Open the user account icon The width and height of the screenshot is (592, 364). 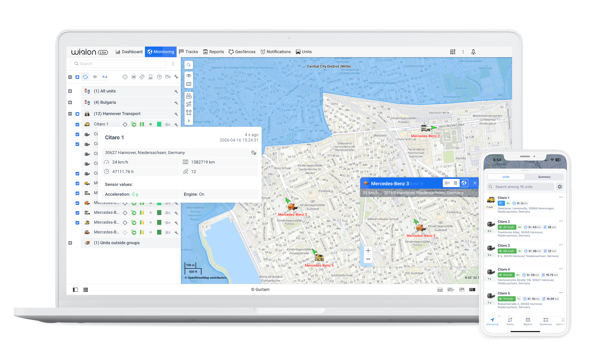473,52
